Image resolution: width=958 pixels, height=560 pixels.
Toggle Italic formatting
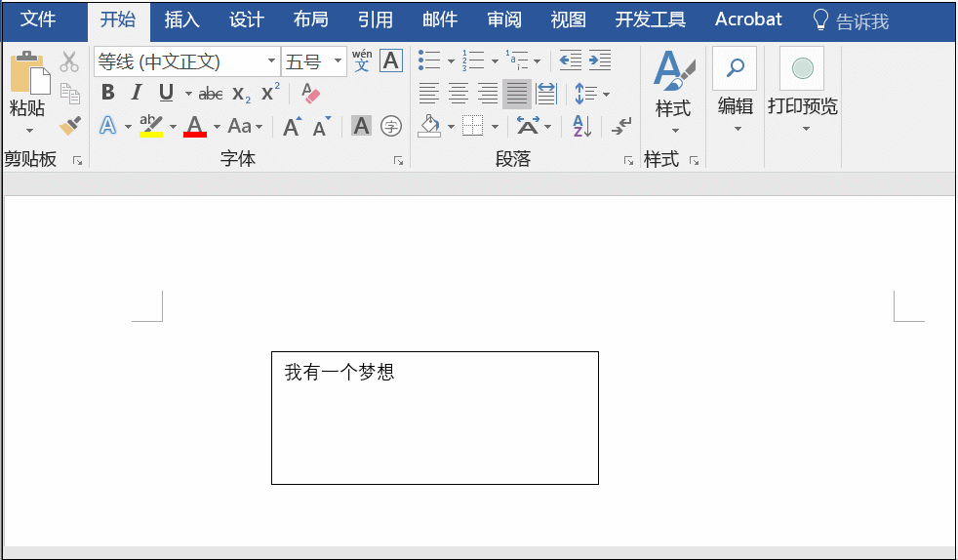pyautogui.click(x=137, y=93)
